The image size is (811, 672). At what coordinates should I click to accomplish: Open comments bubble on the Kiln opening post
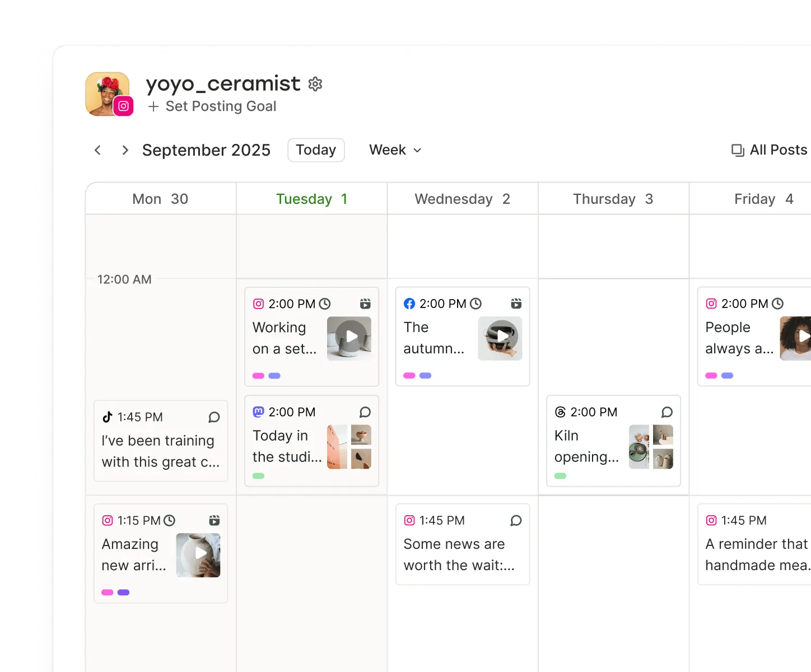click(666, 412)
